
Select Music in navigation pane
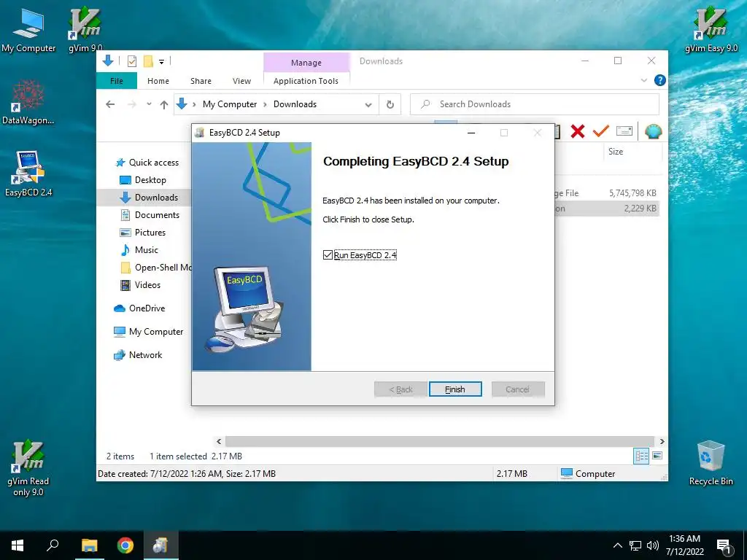pos(139,250)
